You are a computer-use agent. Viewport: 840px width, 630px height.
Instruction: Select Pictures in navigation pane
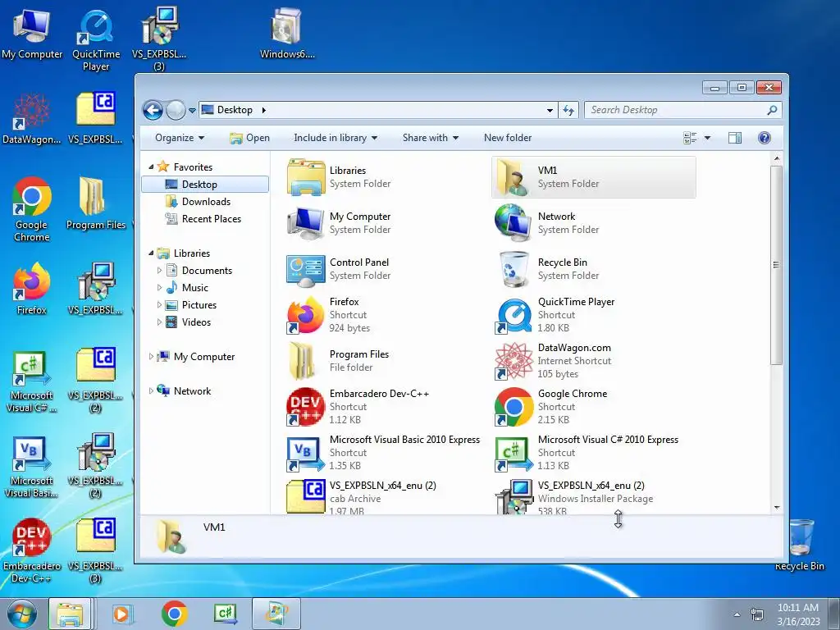click(x=199, y=305)
